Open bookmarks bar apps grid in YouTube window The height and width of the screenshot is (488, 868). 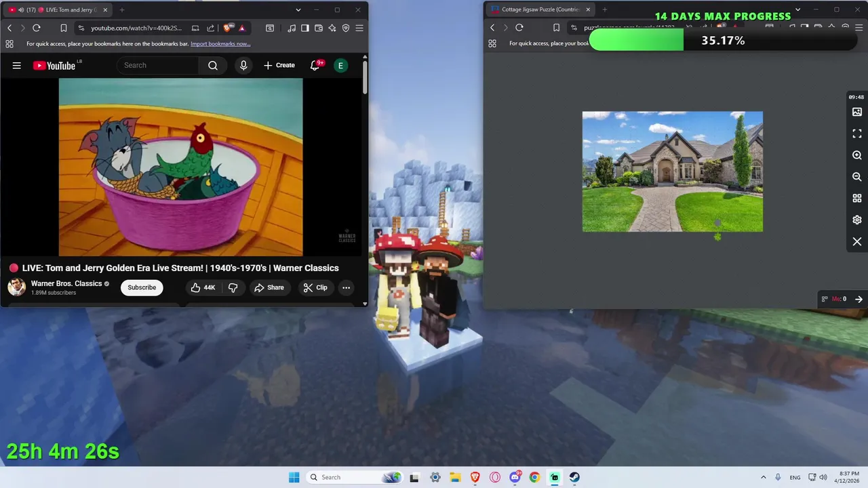[x=9, y=44]
